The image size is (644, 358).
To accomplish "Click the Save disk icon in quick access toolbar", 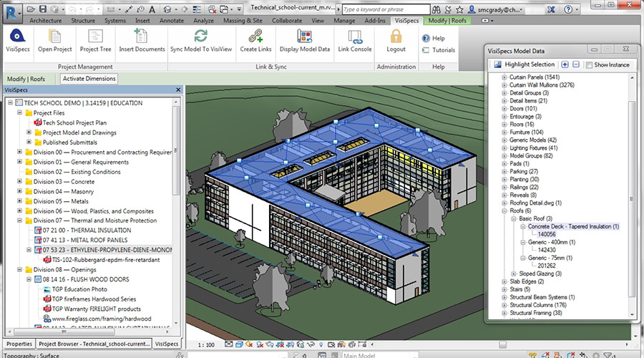I will point(43,9).
